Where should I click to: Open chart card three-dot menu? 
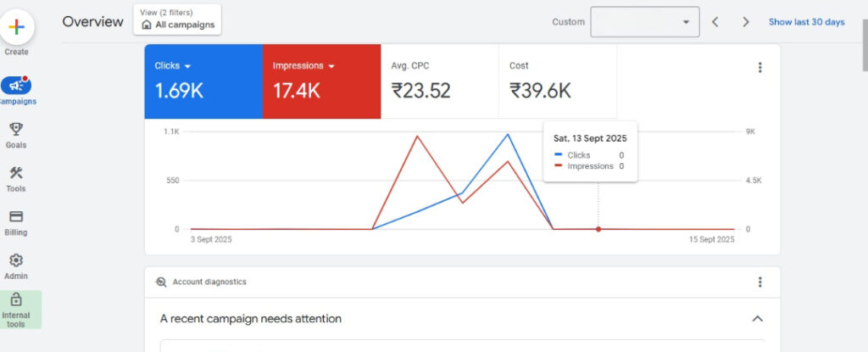(759, 68)
